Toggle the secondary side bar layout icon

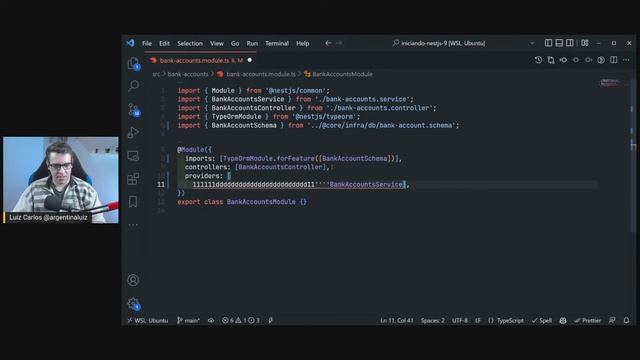570,43
